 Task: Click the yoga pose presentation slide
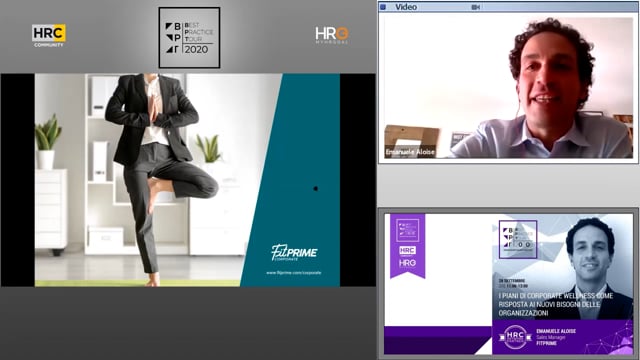187,180
